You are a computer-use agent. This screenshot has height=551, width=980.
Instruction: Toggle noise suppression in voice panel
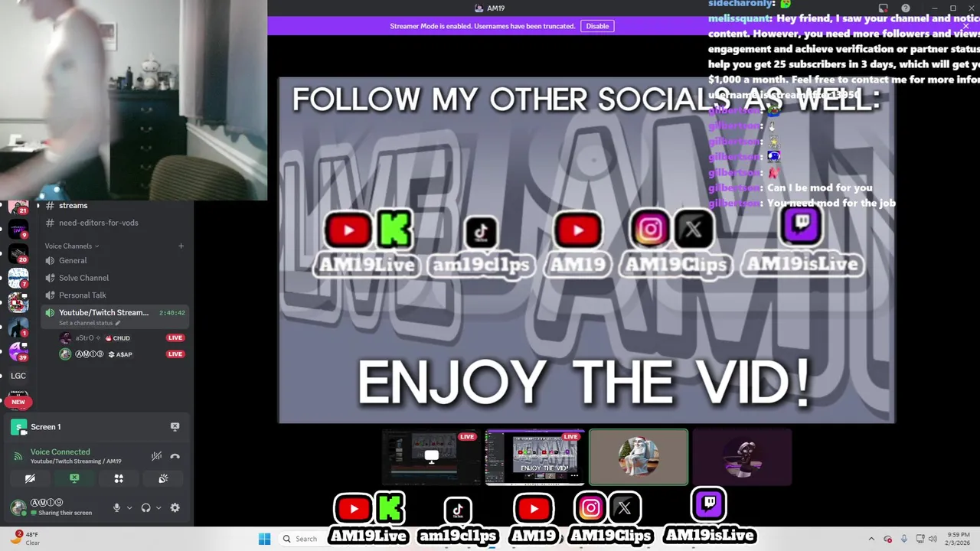tap(156, 456)
